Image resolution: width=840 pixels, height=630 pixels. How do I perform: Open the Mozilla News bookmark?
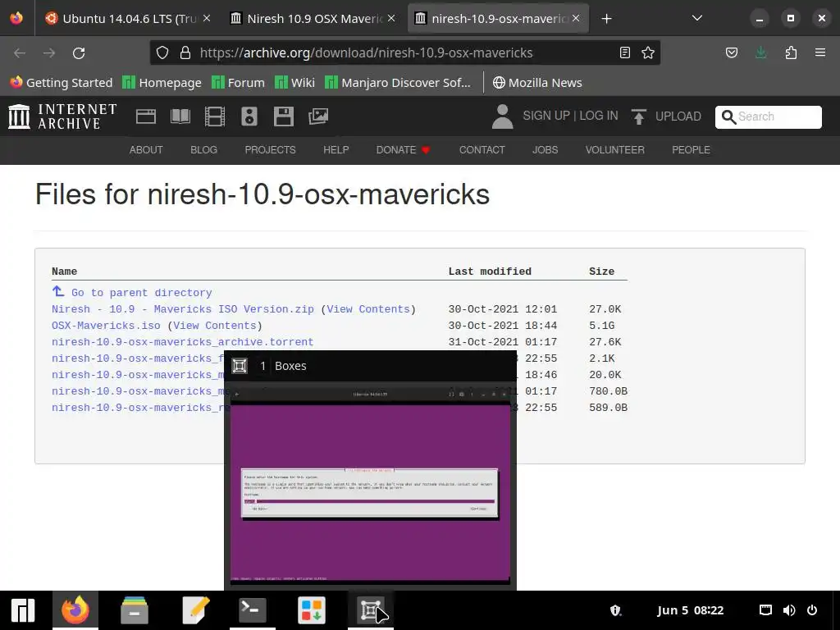[x=537, y=83]
